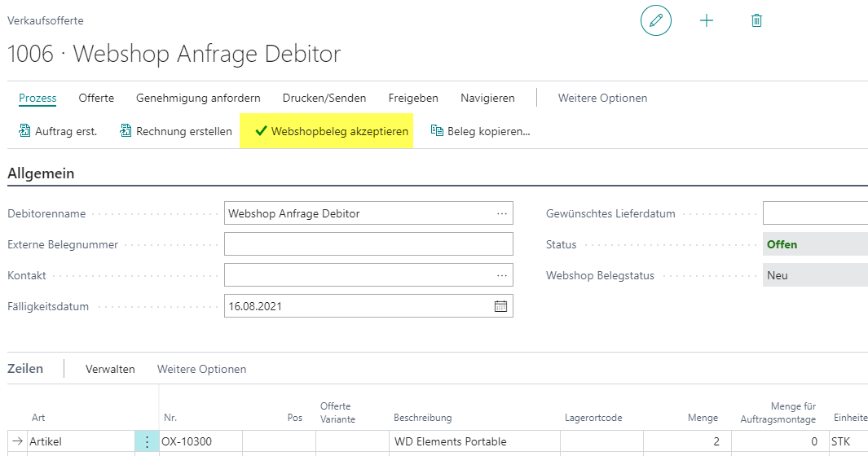Open the Offerte menu

click(x=96, y=98)
